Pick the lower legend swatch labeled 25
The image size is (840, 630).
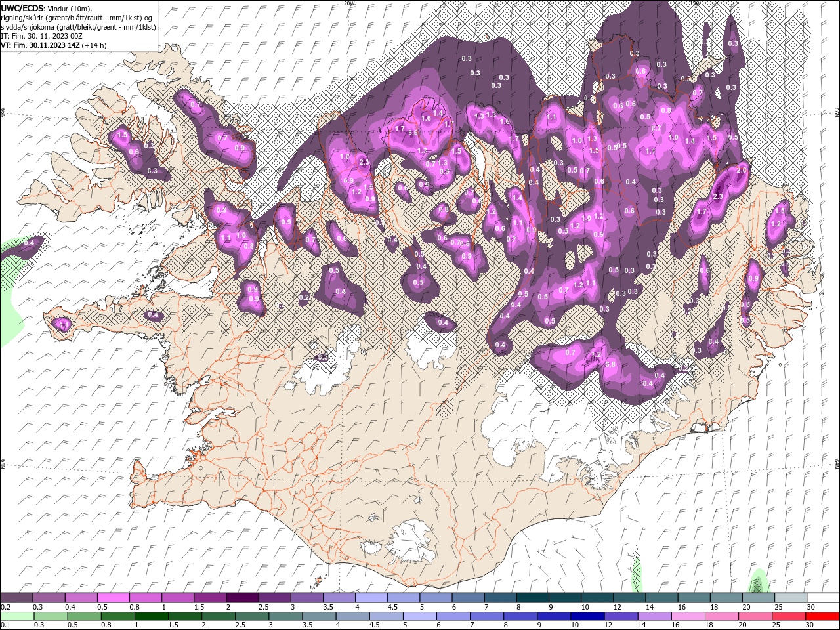click(789, 616)
